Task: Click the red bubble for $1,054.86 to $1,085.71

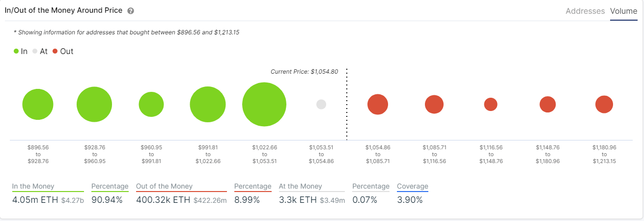Action: tap(378, 105)
